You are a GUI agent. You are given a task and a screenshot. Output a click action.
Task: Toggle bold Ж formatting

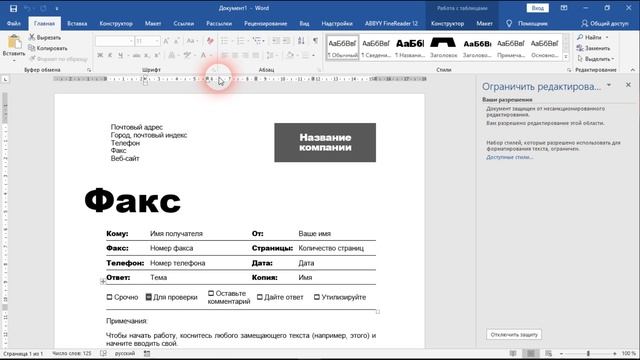coord(100,55)
